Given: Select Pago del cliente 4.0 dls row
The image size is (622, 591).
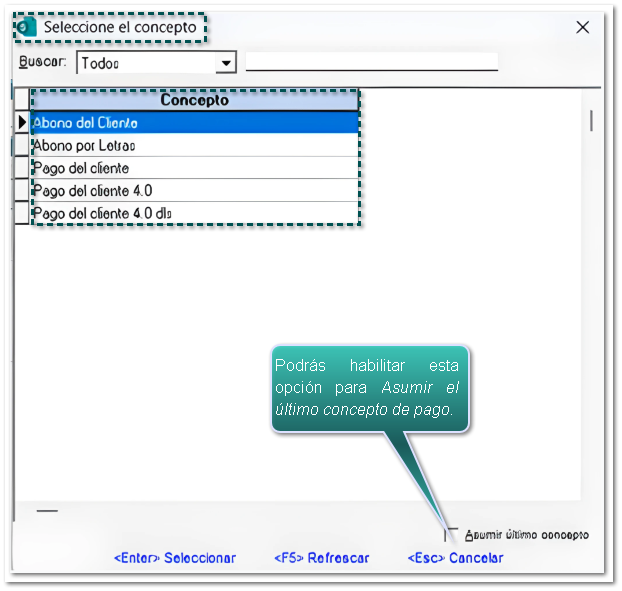Looking at the screenshot, I should (x=194, y=213).
